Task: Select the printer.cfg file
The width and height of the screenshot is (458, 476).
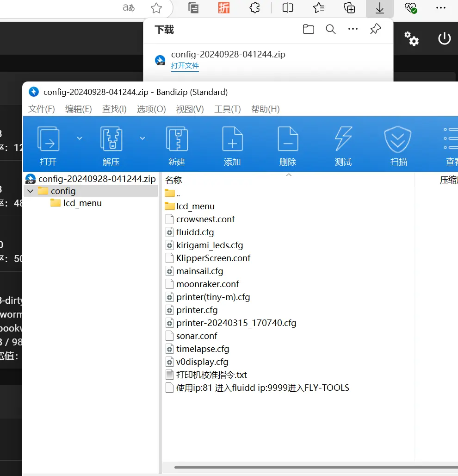Action: click(x=192, y=310)
